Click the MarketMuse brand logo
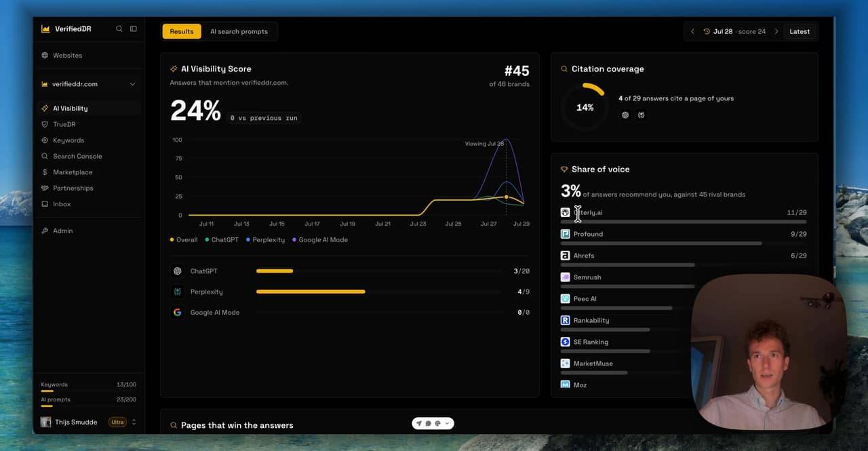This screenshot has height=451, width=868. click(566, 364)
